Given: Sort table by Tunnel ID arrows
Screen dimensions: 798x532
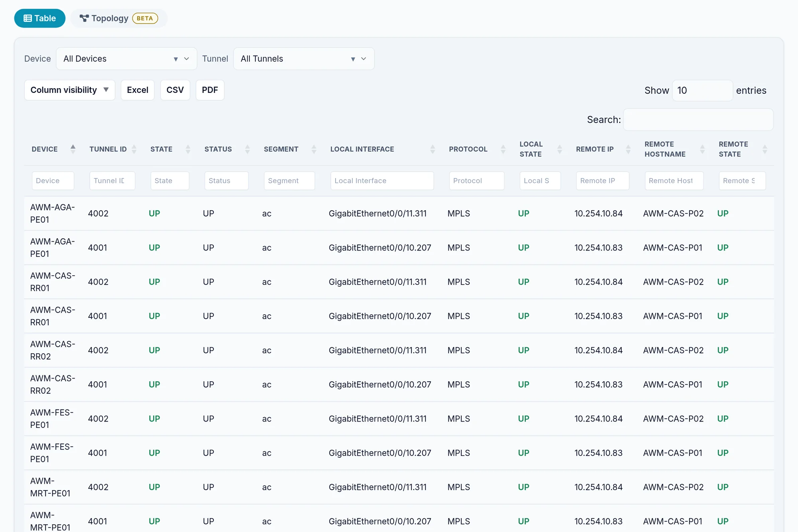Looking at the screenshot, I should 134,149.
